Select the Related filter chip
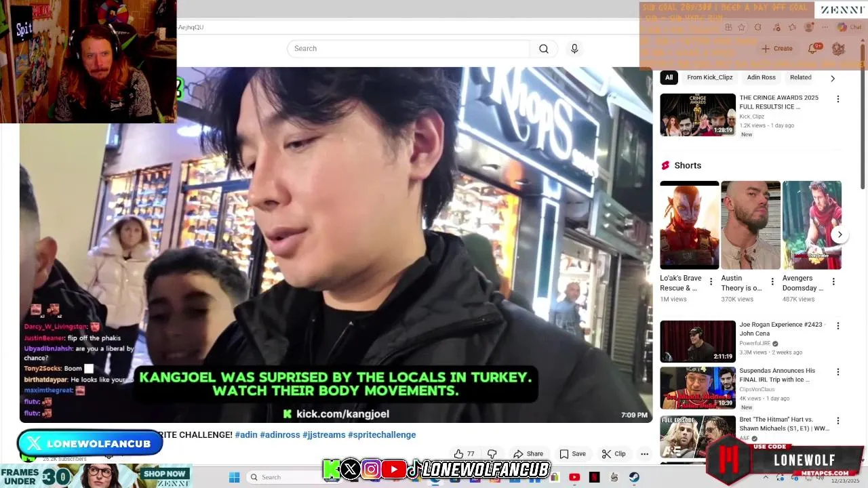This screenshot has width=868, height=488. (800, 77)
